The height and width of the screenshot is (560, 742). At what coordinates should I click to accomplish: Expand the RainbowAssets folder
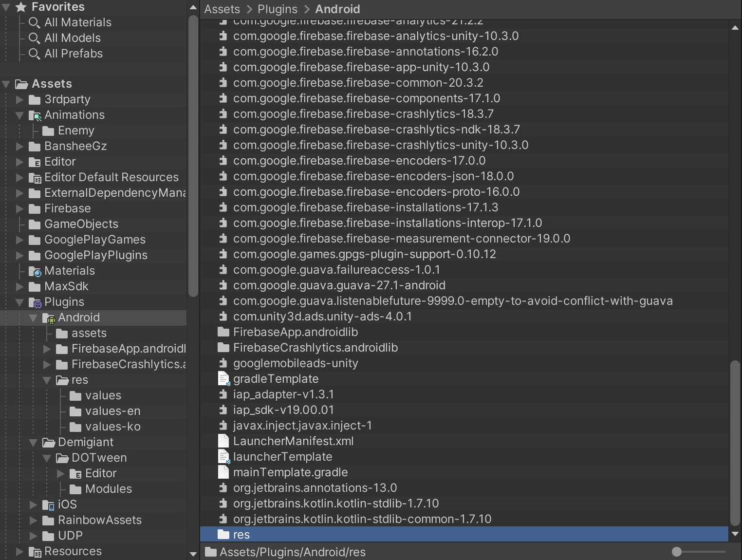33,521
